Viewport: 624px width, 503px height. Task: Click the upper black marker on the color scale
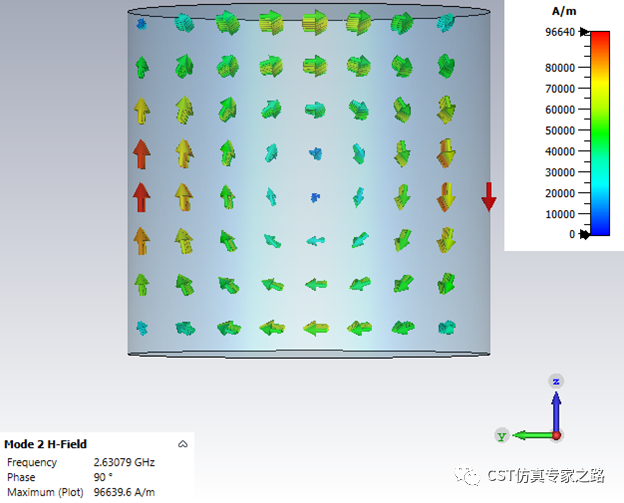pyautogui.click(x=584, y=31)
